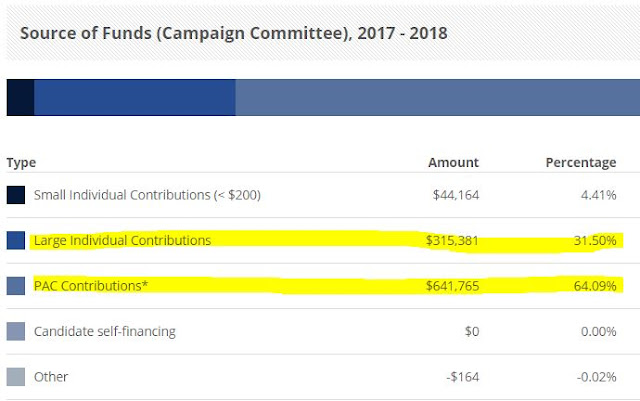Select the Small Individual Contributions label
The height and width of the screenshot is (401, 640).
pyautogui.click(x=147, y=195)
